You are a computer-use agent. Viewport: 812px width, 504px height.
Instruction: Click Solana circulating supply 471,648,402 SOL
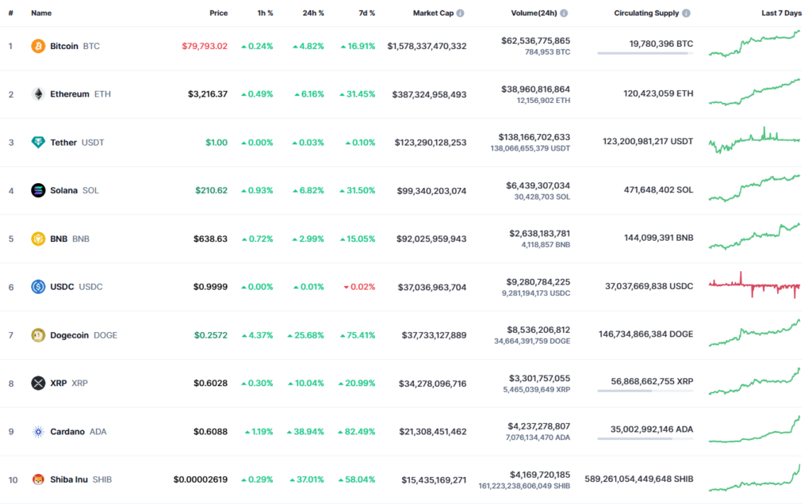coord(658,190)
